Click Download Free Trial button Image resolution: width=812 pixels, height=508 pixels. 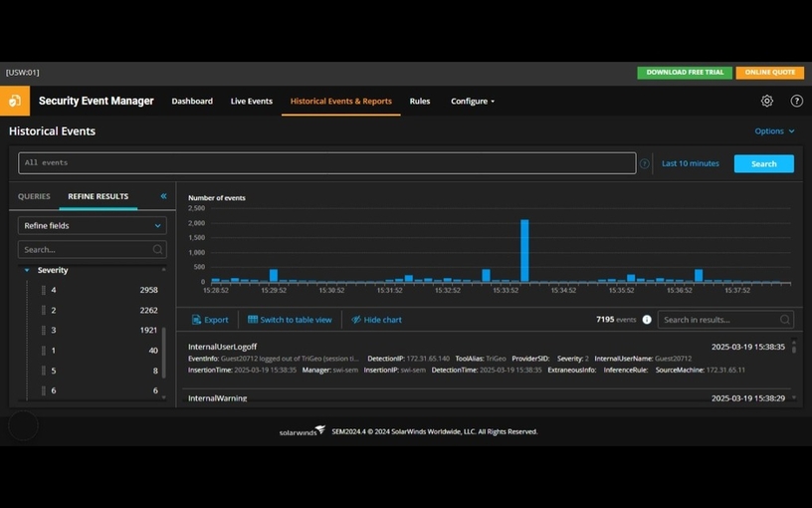[x=685, y=73]
